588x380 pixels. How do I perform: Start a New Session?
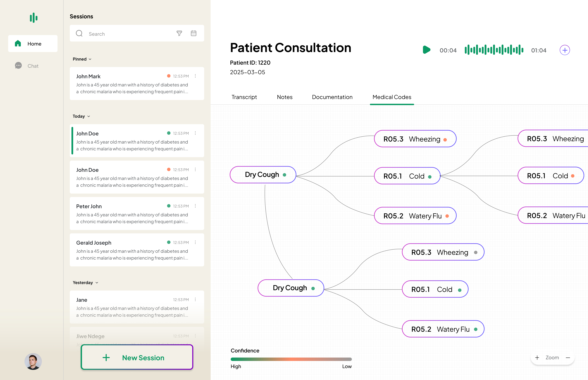coord(137,358)
